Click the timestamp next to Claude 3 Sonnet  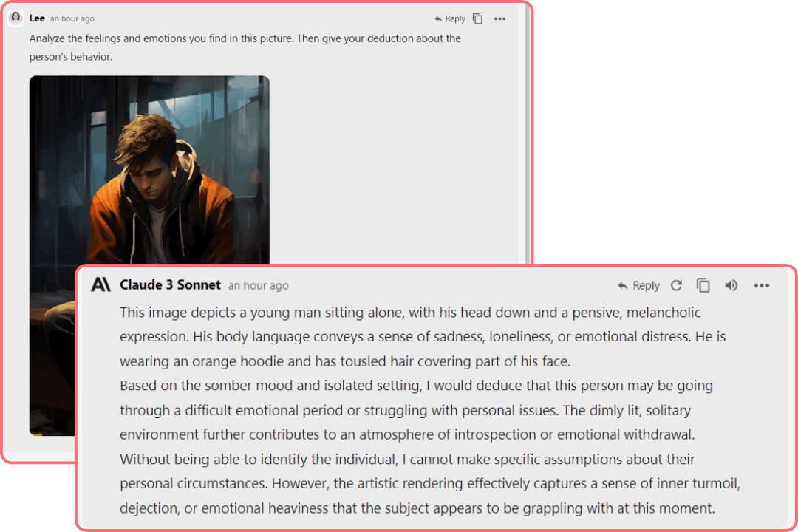258,286
